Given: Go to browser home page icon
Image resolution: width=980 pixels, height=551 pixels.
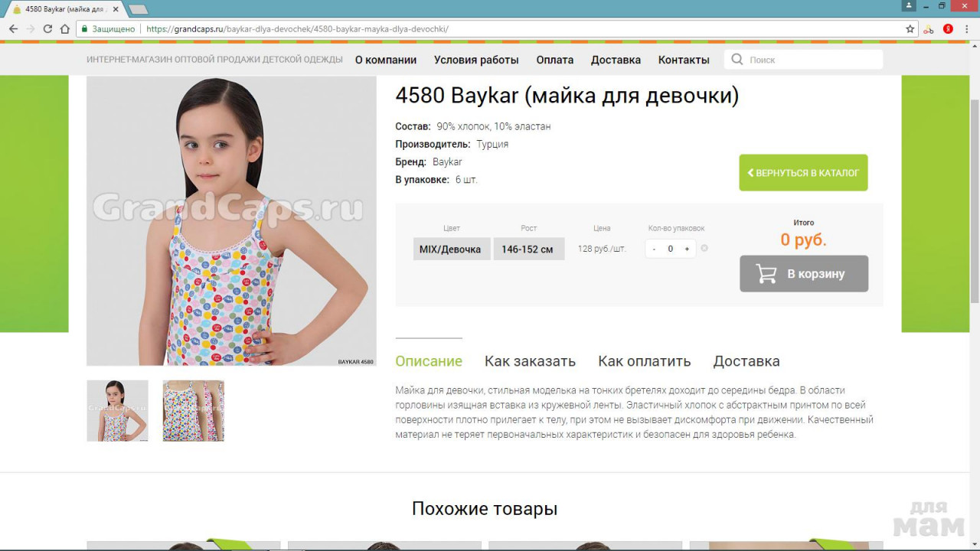Looking at the screenshot, I should (x=64, y=29).
